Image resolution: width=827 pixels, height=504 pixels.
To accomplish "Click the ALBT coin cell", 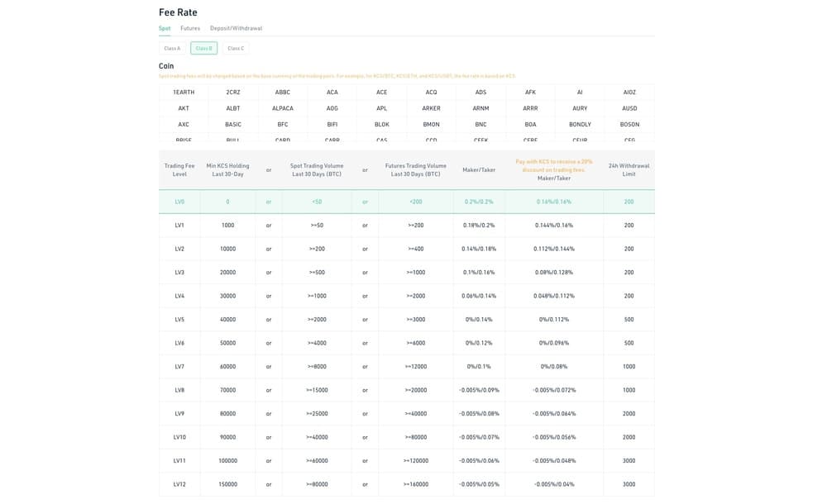I will coord(233,108).
